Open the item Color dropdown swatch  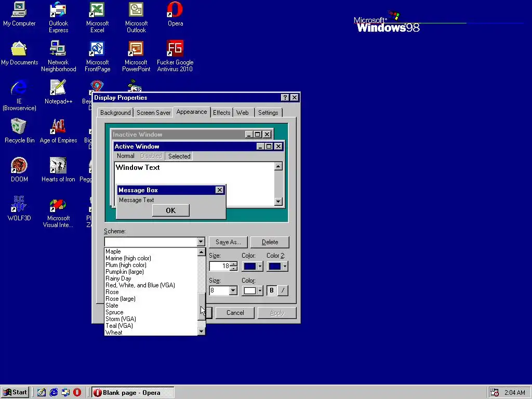click(252, 267)
